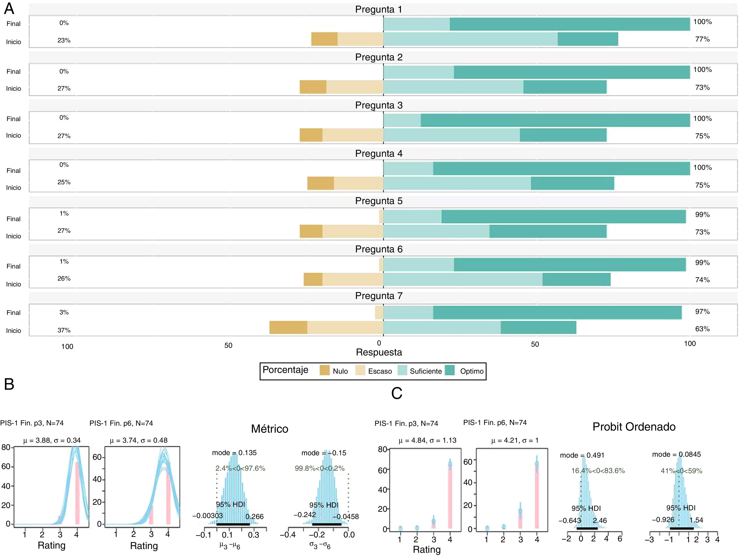Click the dark Nulo bar in Pregunta 7 Inicio
The image size is (739, 560).
pos(288,328)
